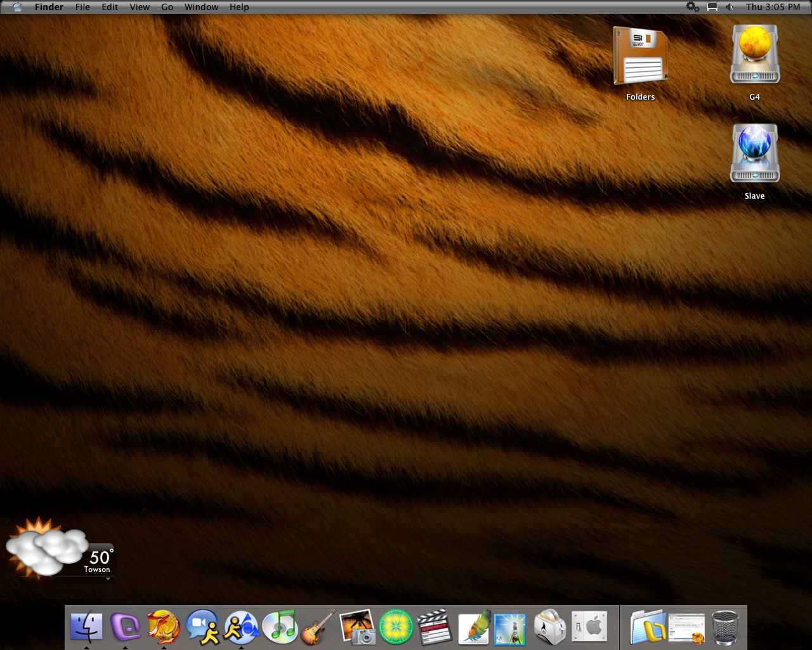Launch the clapperboard movie app in dock
Image resolution: width=812 pixels, height=650 pixels.
[x=435, y=627]
